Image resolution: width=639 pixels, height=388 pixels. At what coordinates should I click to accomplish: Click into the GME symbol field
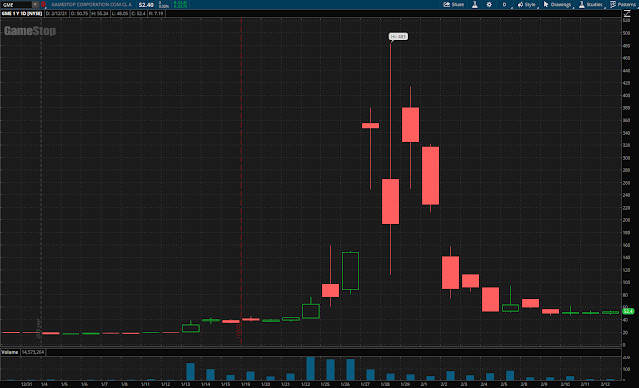pyautogui.click(x=16, y=4)
